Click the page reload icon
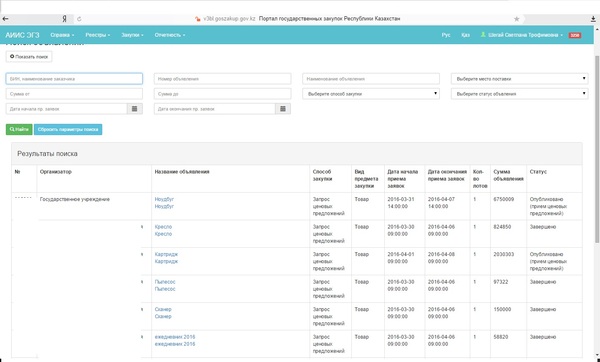Image resolution: width=600 pixels, height=362 pixels. (x=79, y=19)
